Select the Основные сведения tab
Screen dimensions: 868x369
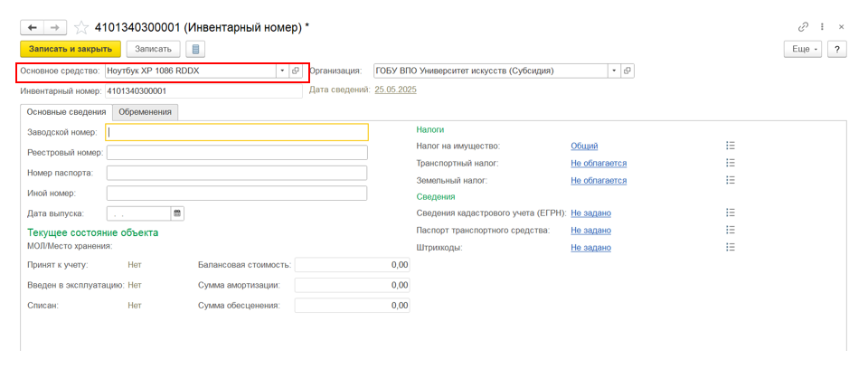[x=66, y=112]
